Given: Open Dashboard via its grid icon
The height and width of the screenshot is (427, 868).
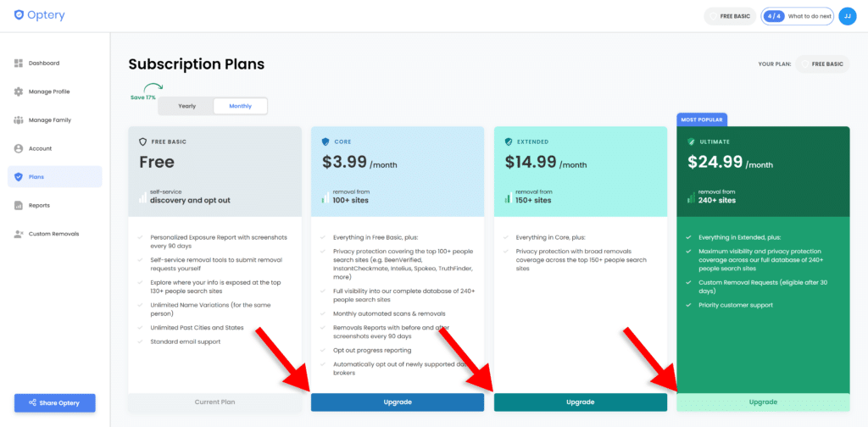Looking at the screenshot, I should pyautogui.click(x=19, y=63).
